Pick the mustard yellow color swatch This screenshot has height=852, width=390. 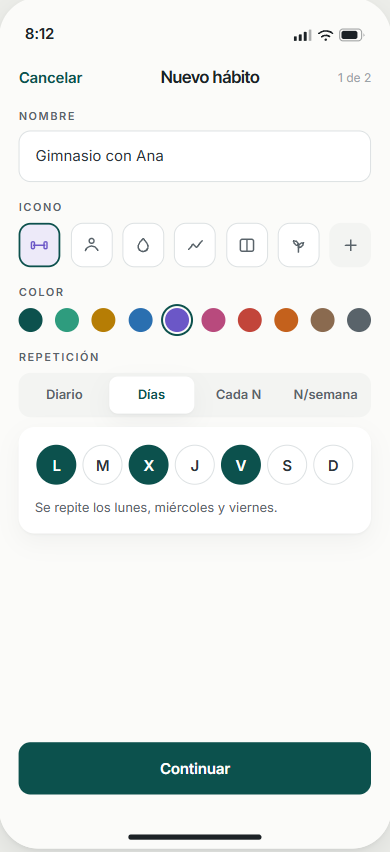pyautogui.click(x=103, y=320)
